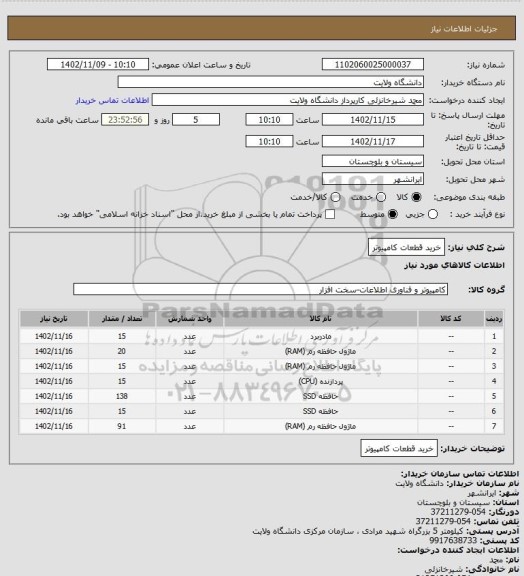Screen dimensions: 524x576
Task: Click the response deadline time field 10:10
Action: click(x=269, y=120)
